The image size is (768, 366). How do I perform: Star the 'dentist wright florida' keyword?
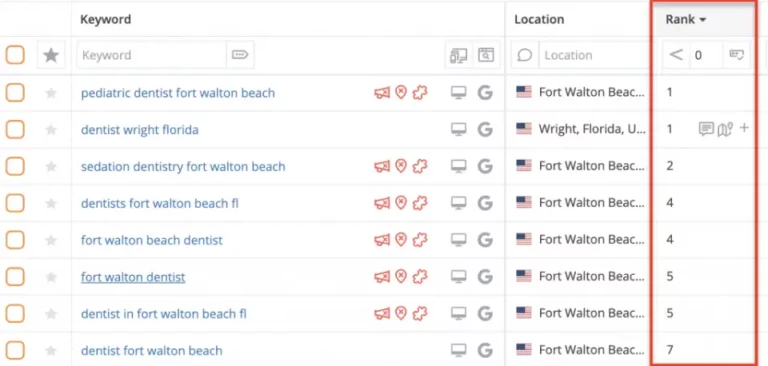coord(51,130)
